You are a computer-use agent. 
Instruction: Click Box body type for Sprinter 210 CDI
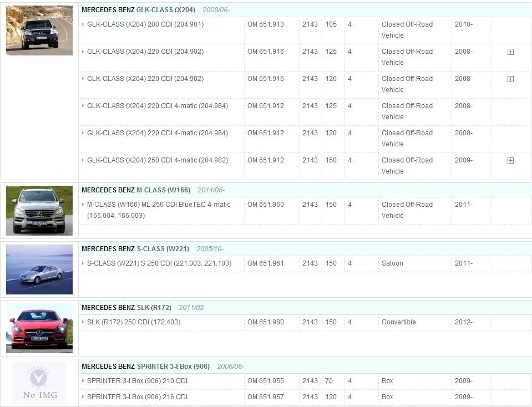pos(387,380)
